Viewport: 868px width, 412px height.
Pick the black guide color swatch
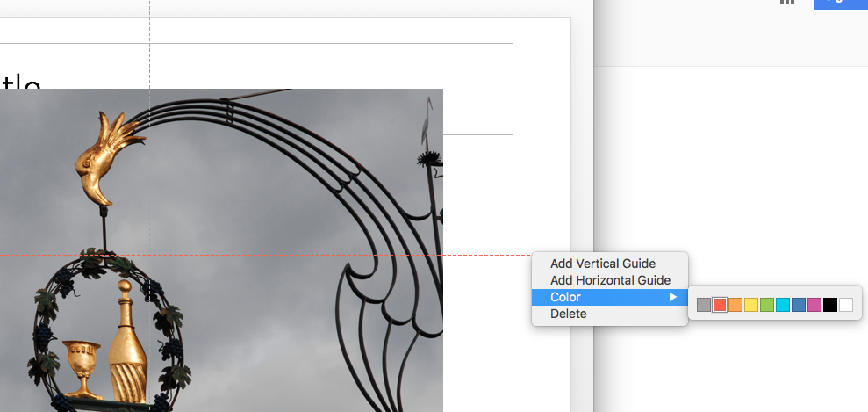point(829,305)
